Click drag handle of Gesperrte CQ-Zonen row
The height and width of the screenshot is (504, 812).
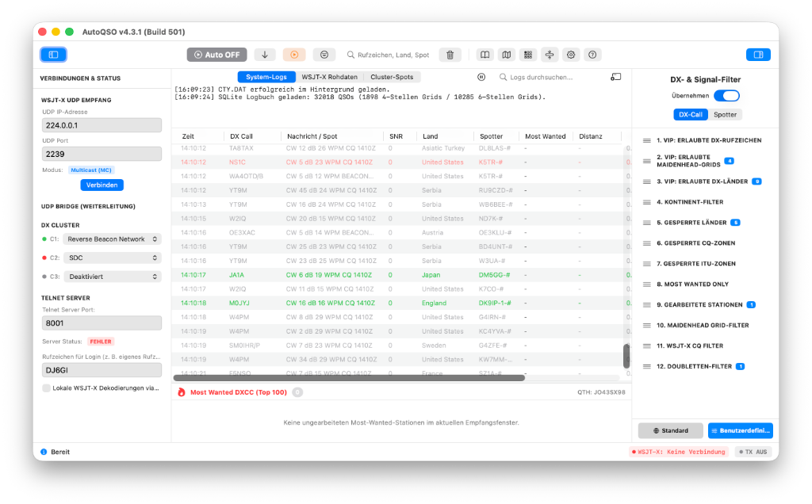point(647,243)
